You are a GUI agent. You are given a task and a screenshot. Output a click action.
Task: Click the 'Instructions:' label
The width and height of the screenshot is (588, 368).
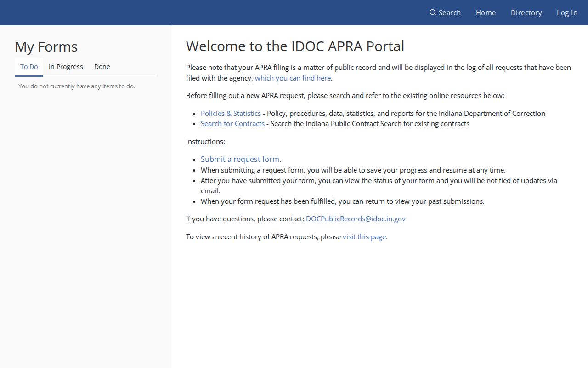point(205,141)
